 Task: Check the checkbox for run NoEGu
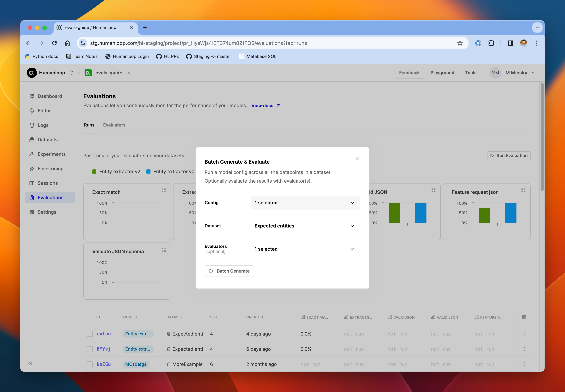click(x=90, y=364)
